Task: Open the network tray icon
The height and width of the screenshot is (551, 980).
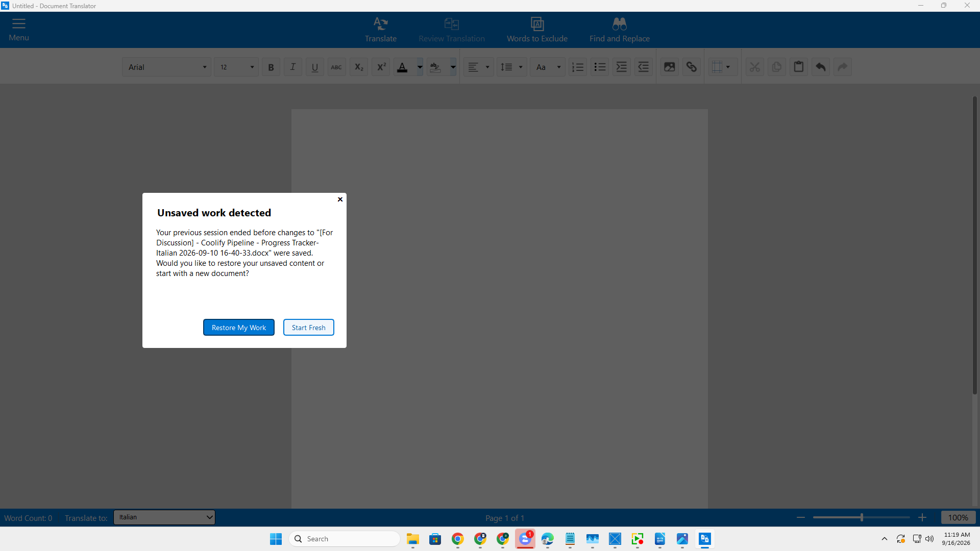Action: (917, 539)
